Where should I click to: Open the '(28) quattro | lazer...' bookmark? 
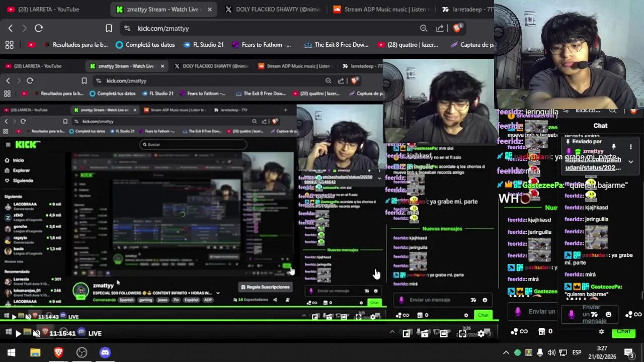(408, 45)
